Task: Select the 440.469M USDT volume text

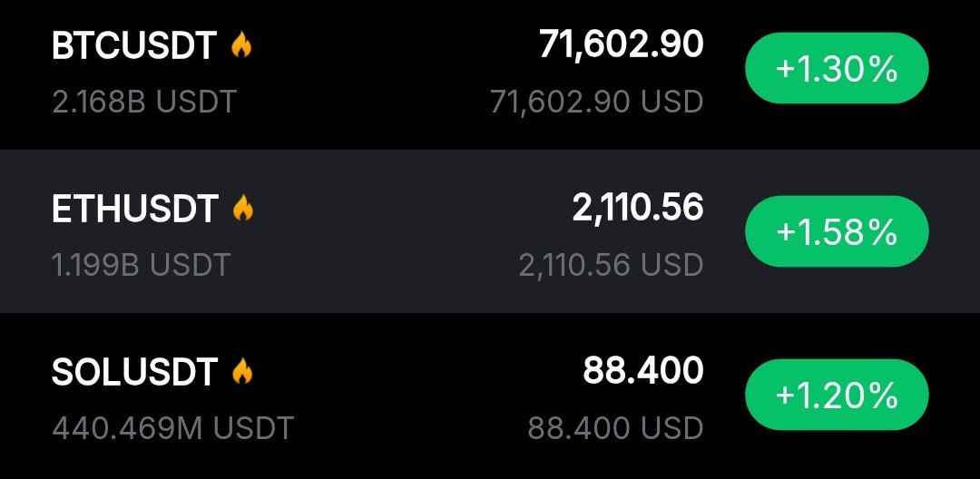Action: pos(172,427)
